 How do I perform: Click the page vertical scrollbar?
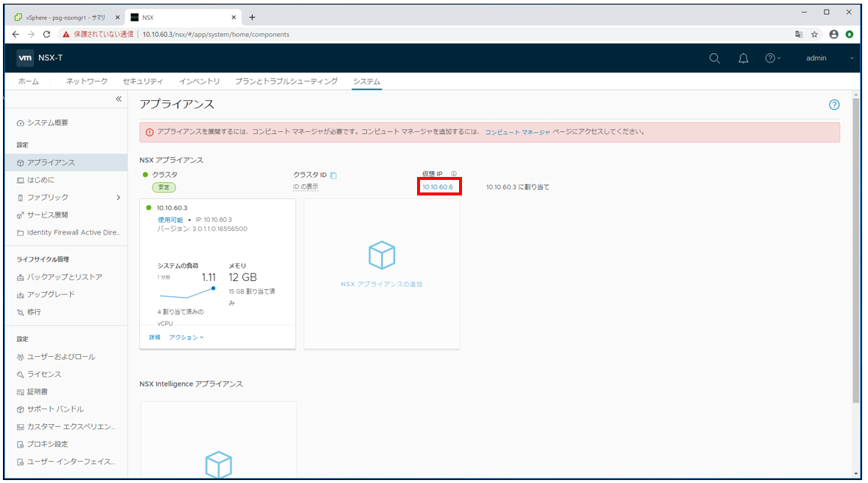pos(855,249)
